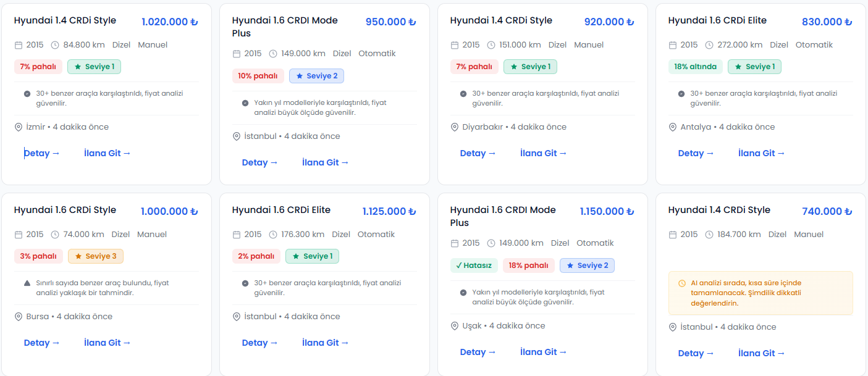The width and height of the screenshot is (868, 376).
Task: Click the calendar icon on the 1.125.000 ₺ card
Action: pos(237,235)
